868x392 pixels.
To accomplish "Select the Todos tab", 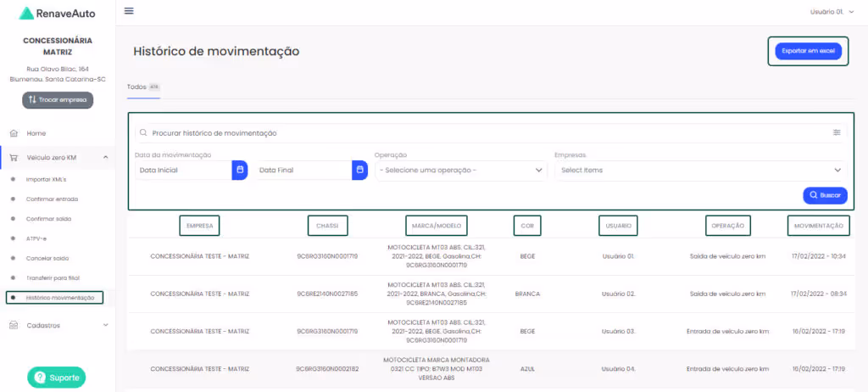I will tap(142, 87).
